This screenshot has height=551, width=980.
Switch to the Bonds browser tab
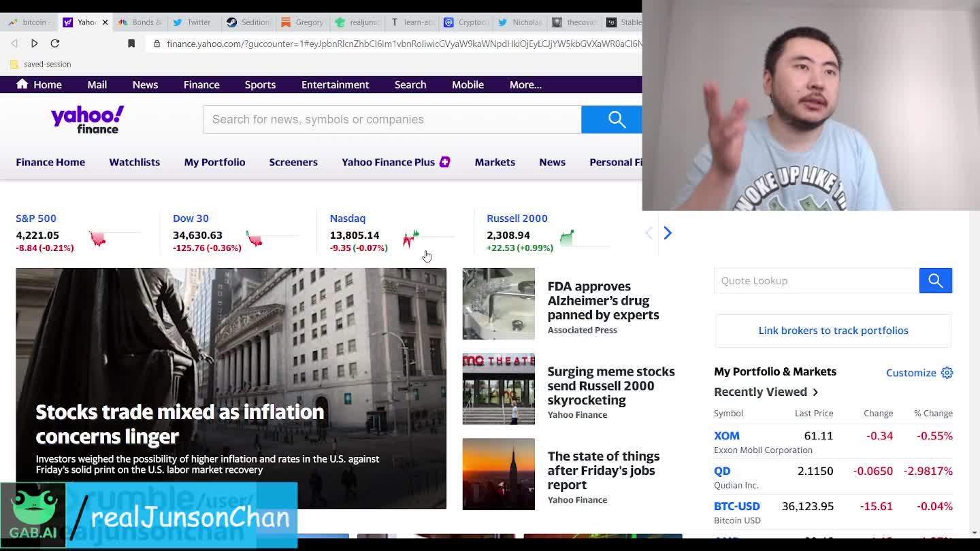tap(141, 22)
